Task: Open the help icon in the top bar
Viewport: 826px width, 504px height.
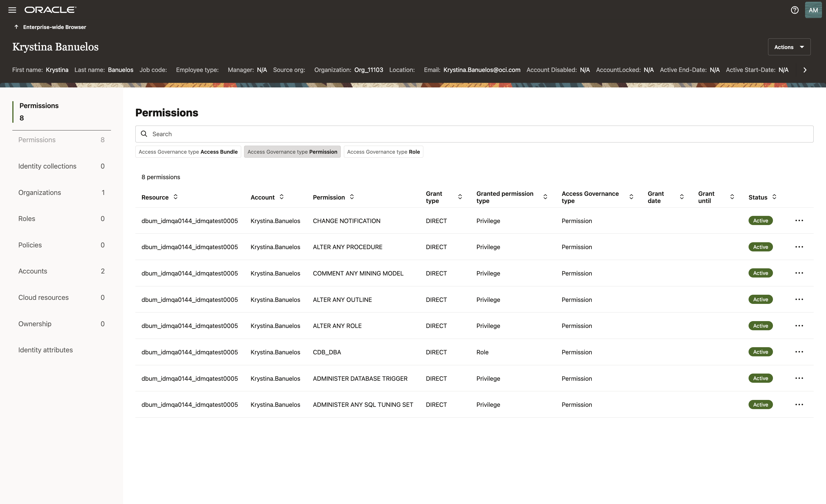Action: coord(794,10)
